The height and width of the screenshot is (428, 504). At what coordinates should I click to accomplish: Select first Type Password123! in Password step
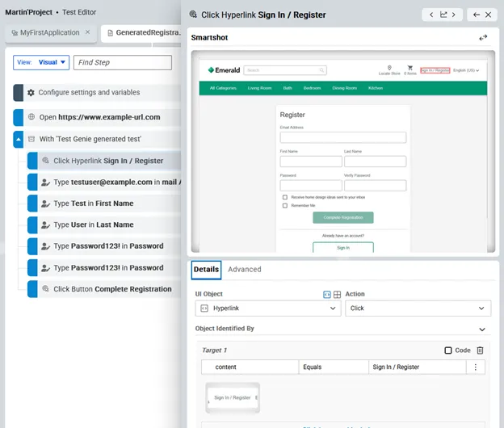coord(104,246)
